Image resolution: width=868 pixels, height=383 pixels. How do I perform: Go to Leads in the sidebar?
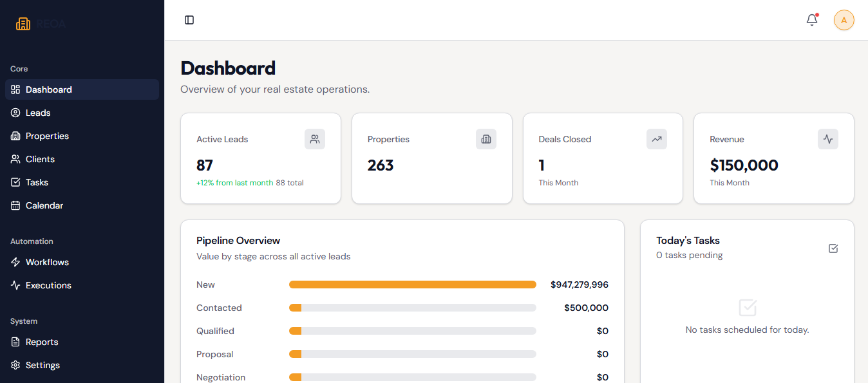point(82,113)
